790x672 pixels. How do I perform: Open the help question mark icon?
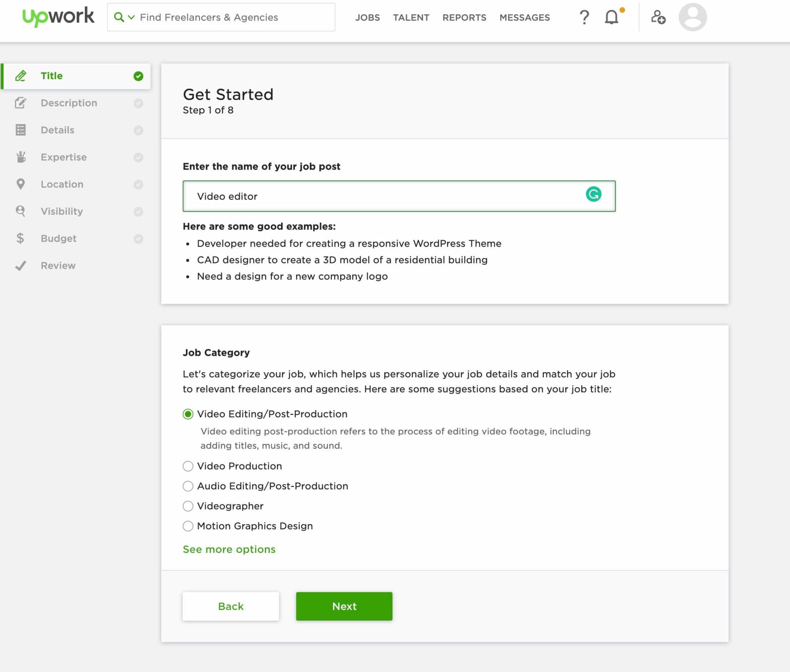[x=584, y=17]
